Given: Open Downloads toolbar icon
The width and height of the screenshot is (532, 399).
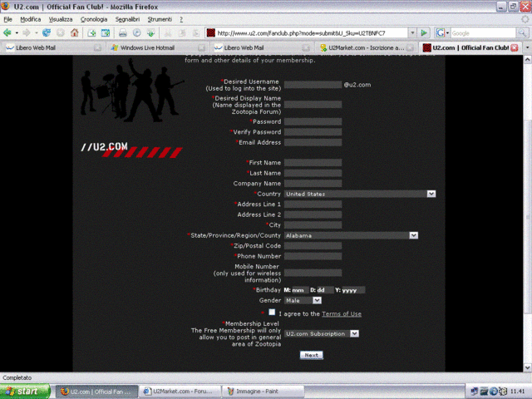Looking at the screenshot, I should pos(150,33).
